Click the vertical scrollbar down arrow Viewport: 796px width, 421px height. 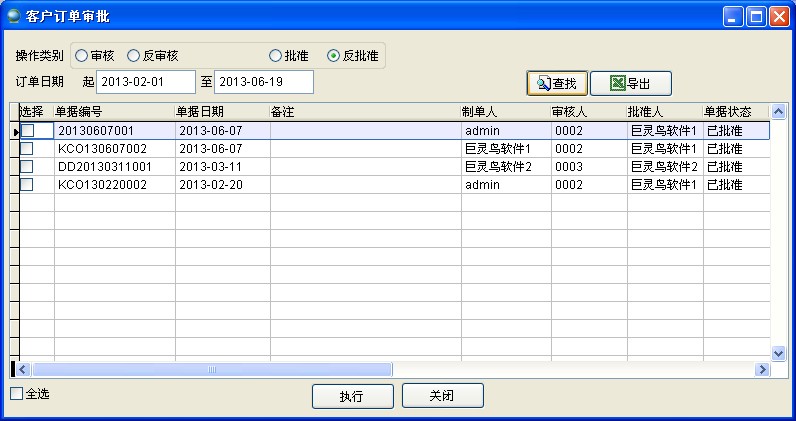[779, 353]
